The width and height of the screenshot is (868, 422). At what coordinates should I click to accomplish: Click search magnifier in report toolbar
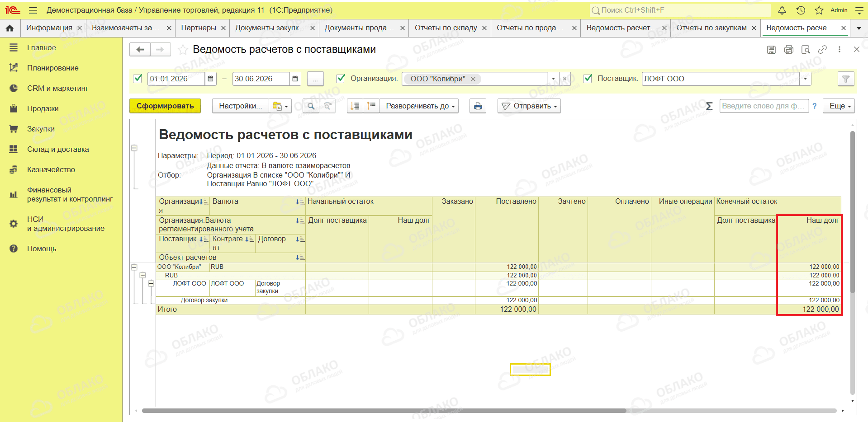click(311, 106)
